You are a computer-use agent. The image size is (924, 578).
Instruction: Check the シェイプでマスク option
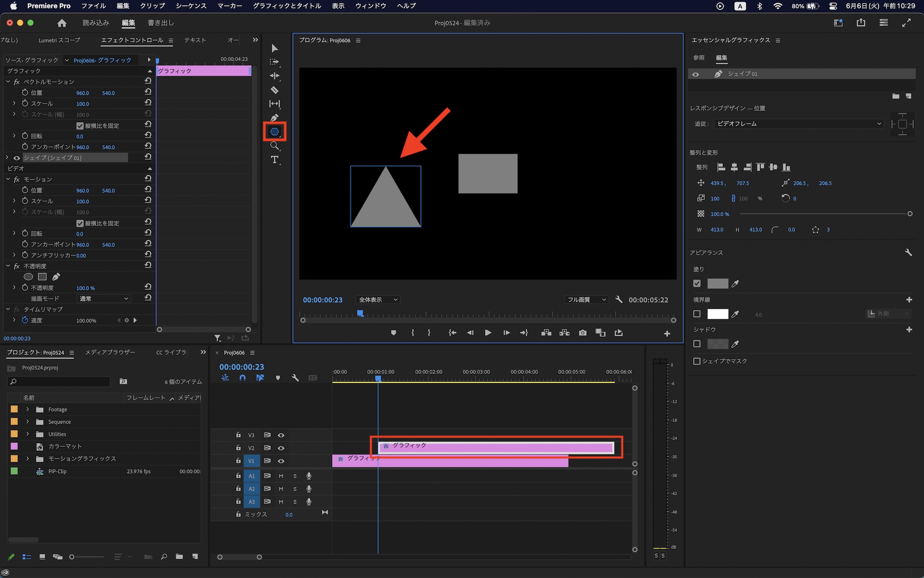[x=697, y=361]
